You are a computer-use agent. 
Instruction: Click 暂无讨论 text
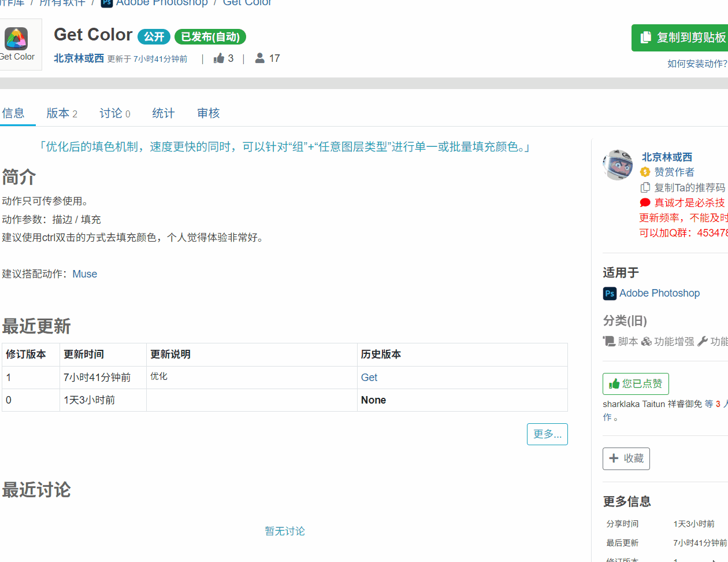coord(285,531)
